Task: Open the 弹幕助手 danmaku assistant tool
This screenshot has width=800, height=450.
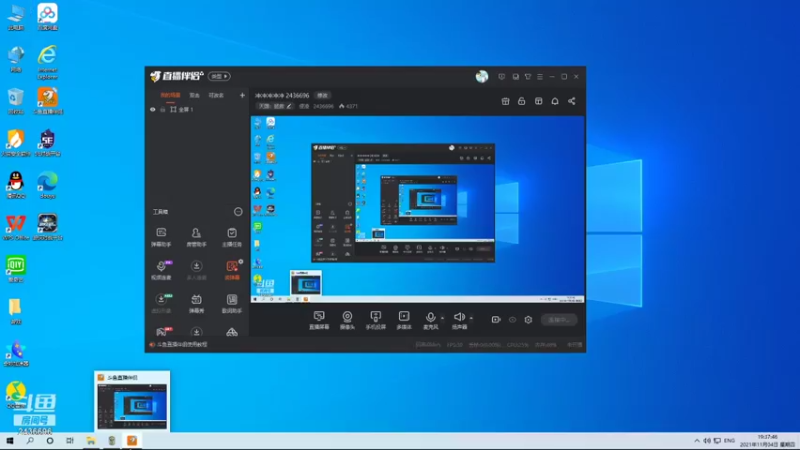Action: [161, 237]
